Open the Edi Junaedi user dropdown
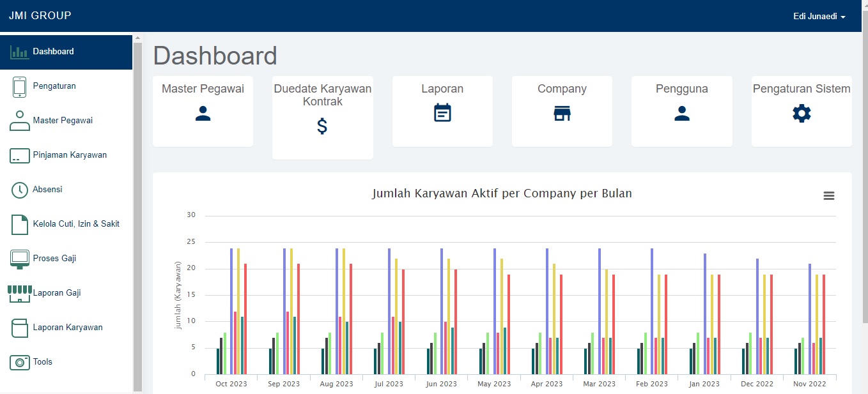 (x=819, y=16)
